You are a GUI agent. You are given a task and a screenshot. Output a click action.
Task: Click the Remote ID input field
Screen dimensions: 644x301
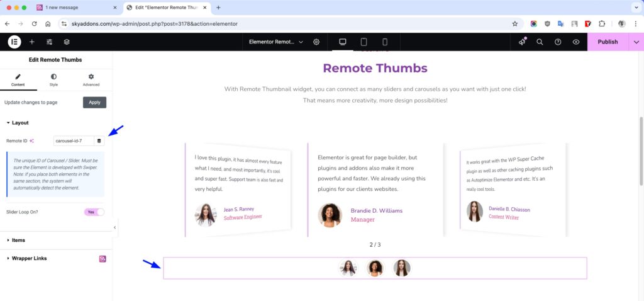point(74,140)
